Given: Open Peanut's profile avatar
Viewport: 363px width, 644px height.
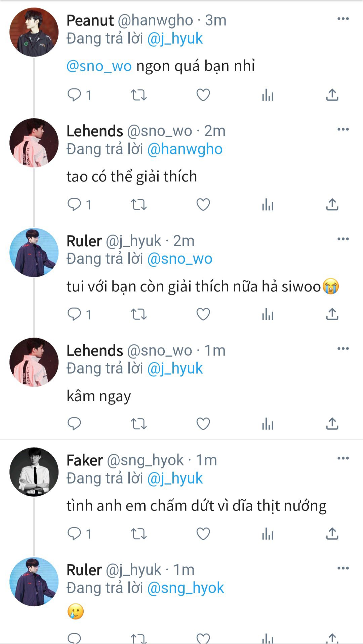Looking at the screenshot, I should click(x=34, y=32).
